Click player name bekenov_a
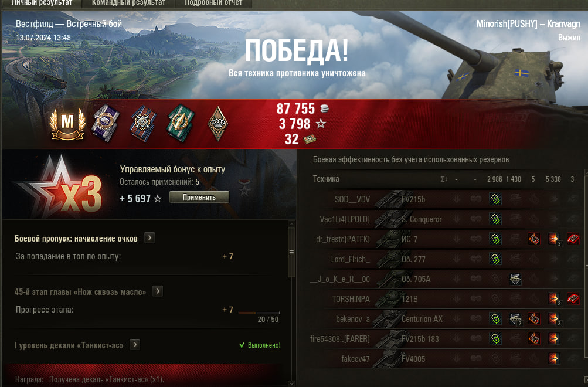Image resolution: width=588 pixels, height=387 pixels. [x=352, y=319]
